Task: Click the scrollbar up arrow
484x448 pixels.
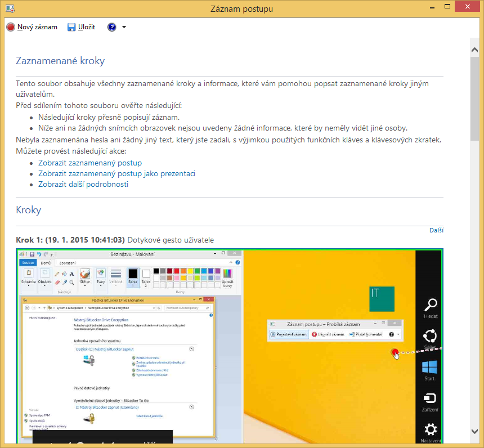Action: click(x=475, y=50)
